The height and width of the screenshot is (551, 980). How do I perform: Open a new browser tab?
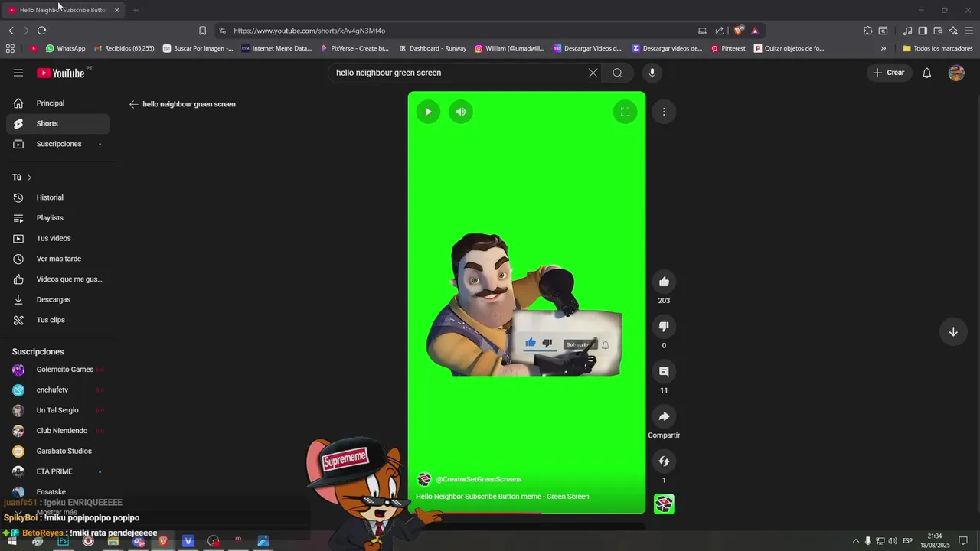point(136,10)
